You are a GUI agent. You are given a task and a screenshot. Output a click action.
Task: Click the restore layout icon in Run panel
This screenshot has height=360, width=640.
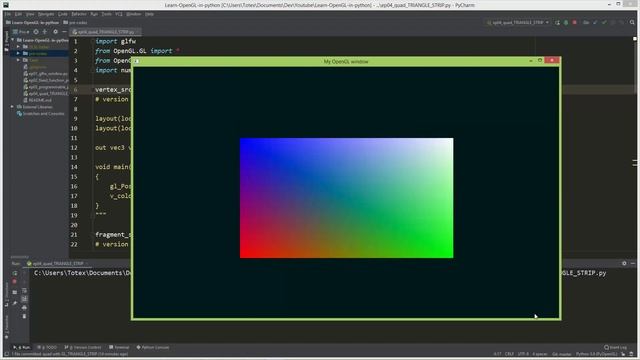pyautogui.click(x=15, y=292)
